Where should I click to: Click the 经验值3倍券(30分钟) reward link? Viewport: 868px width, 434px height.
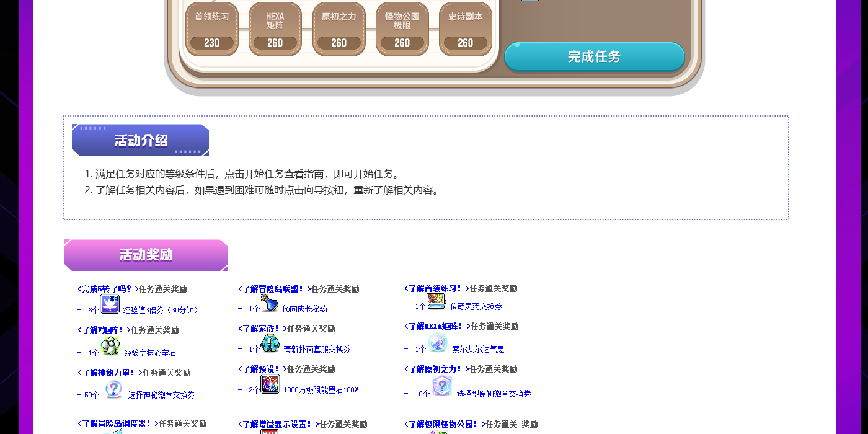click(x=161, y=310)
